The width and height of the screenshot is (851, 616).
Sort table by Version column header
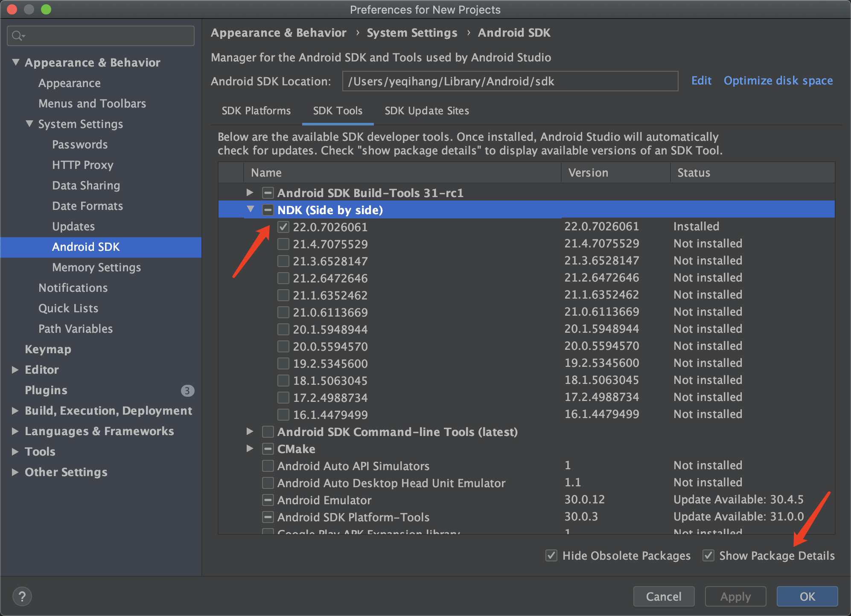[615, 173]
